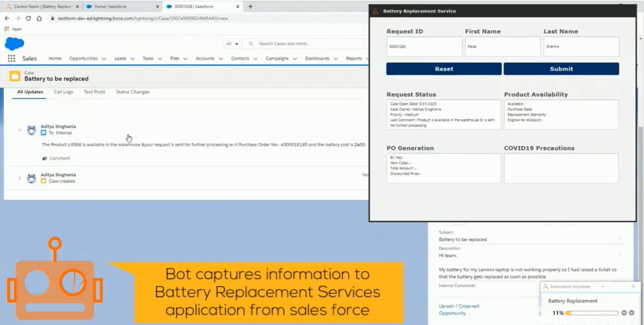Click the search magnifier icon in Salesforce
This screenshot has height=325, width=644.
(251, 43)
